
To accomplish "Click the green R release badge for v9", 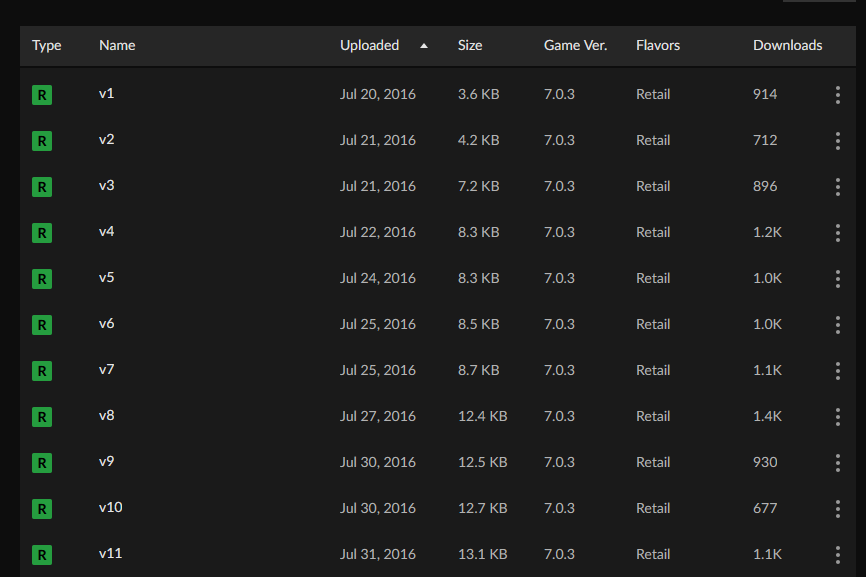I will 42,463.
